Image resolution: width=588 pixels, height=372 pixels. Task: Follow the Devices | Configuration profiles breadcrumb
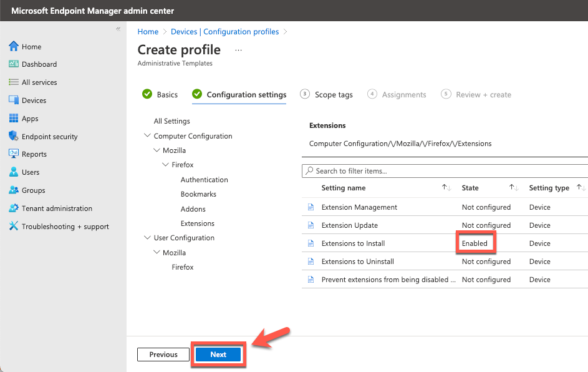click(x=224, y=32)
